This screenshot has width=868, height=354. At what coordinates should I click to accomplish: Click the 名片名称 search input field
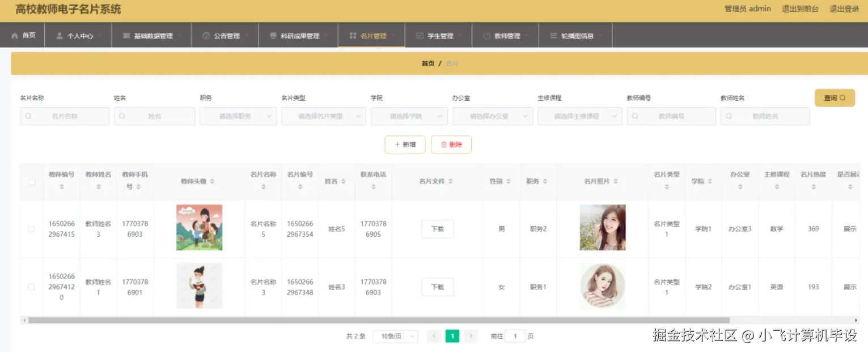[65, 116]
